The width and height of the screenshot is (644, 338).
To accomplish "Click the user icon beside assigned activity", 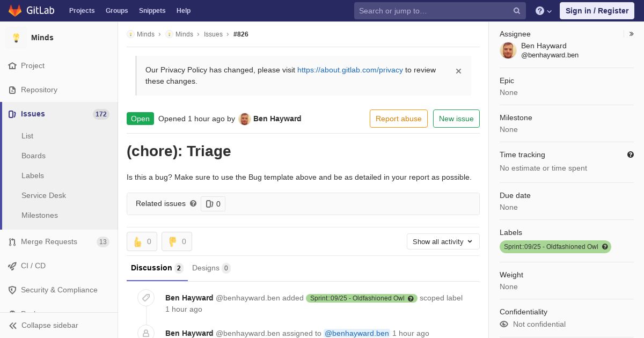I will tap(146, 333).
